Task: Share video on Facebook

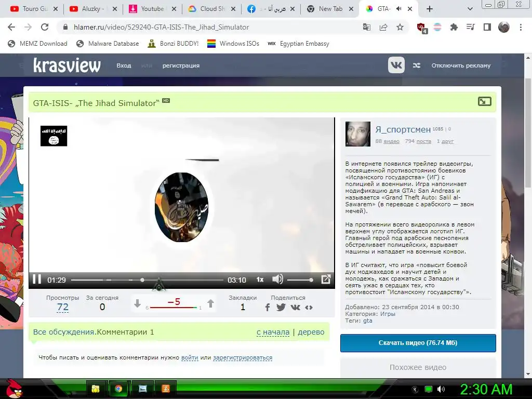Action: coord(268,308)
